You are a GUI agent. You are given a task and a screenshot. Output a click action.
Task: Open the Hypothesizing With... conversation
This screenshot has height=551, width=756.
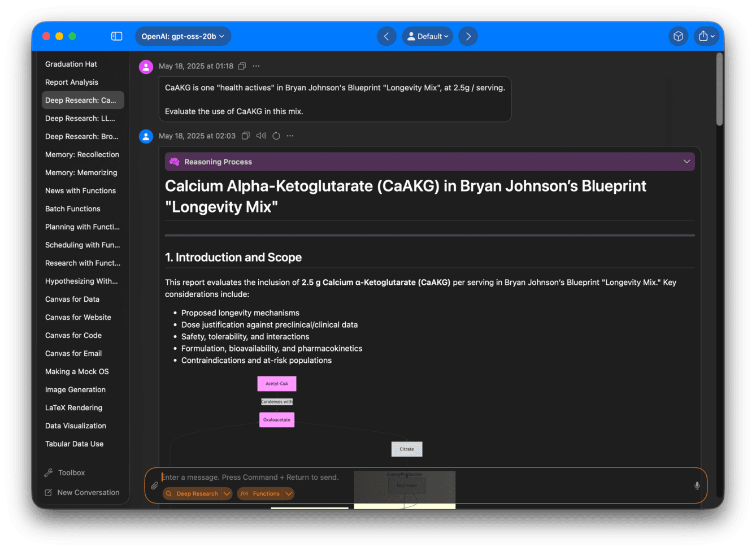[83, 281]
